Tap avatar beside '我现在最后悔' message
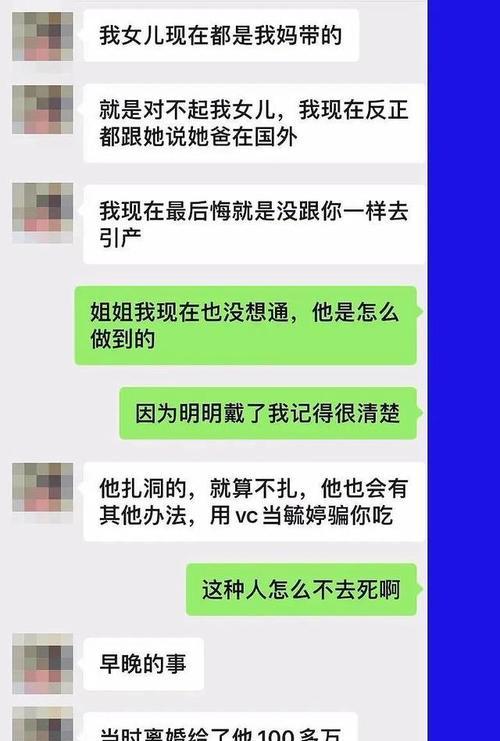The image size is (500, 741). pyautogui.click(x=43, y=213)
